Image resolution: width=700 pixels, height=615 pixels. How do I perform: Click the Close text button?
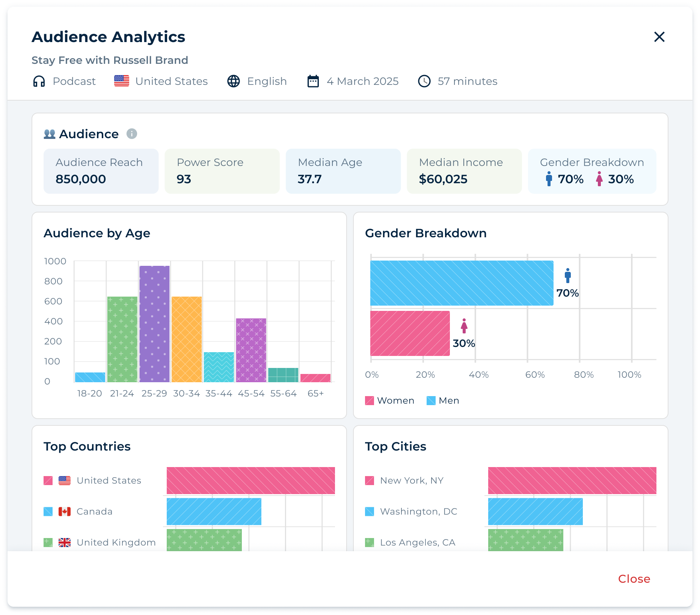tap(634, 579)
